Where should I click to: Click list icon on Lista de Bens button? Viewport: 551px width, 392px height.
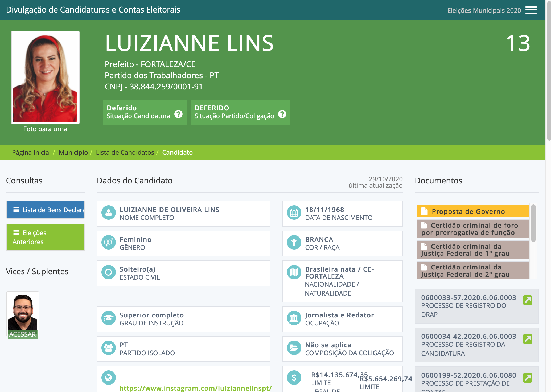click(x=16, y=210)
